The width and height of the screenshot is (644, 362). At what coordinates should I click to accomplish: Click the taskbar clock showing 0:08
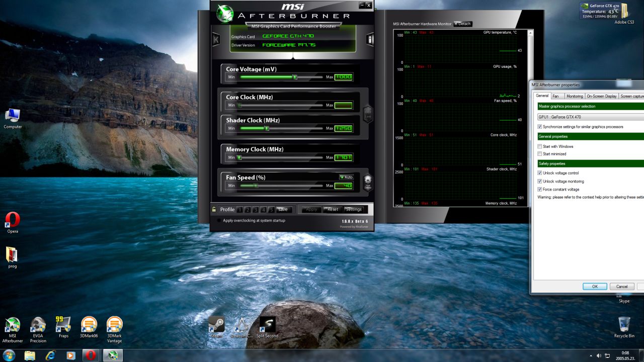point(625,355)
